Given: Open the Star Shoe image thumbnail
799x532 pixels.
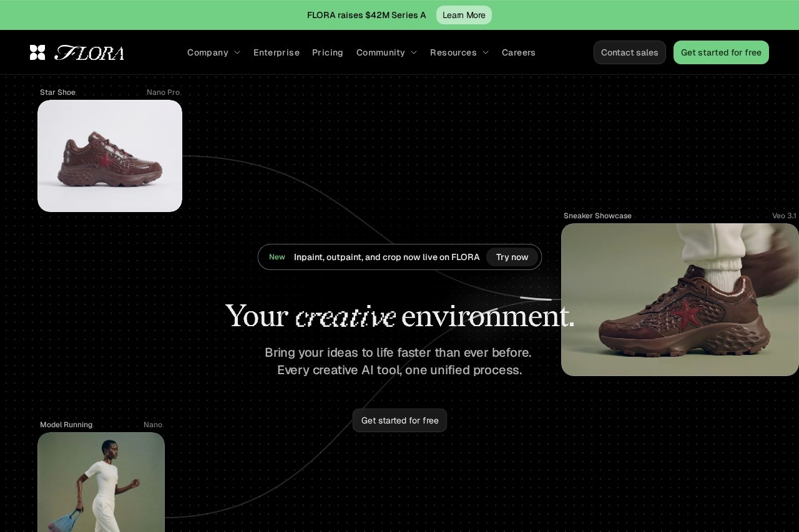Looking at the screenshot, I should click(x=110, y=156).
